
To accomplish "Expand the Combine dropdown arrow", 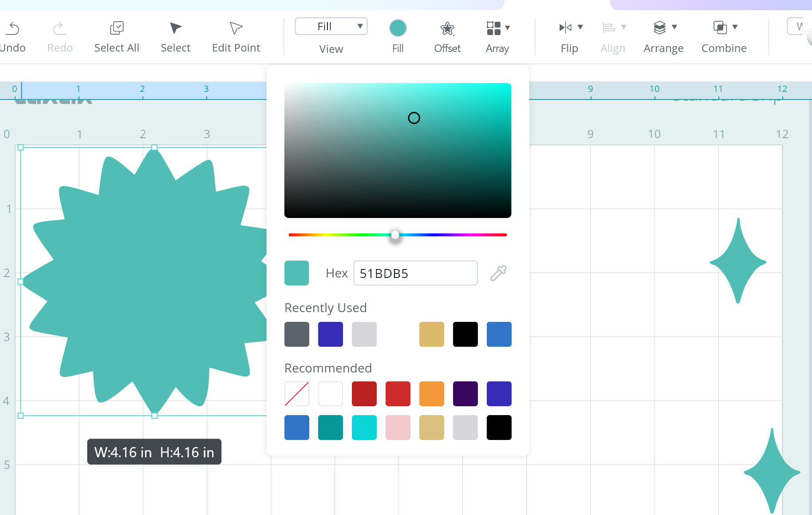I will (x=735, y=27).
